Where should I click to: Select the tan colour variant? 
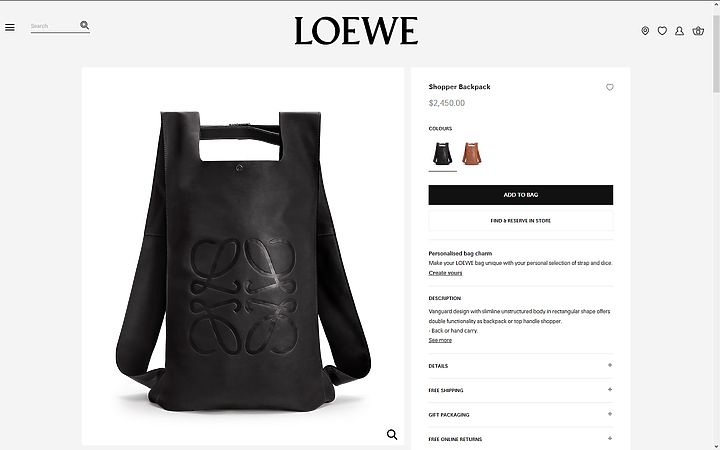pyautogui.click(x=472, y=154)
